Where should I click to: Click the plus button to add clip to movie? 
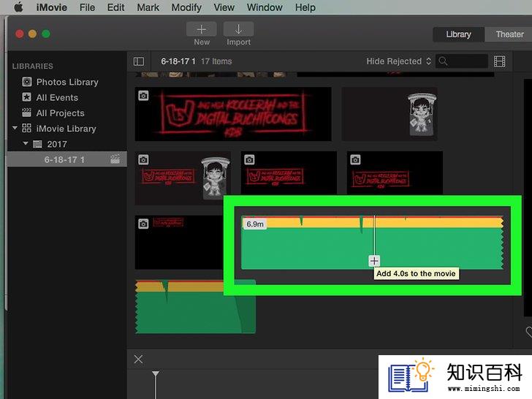[374, 261]
